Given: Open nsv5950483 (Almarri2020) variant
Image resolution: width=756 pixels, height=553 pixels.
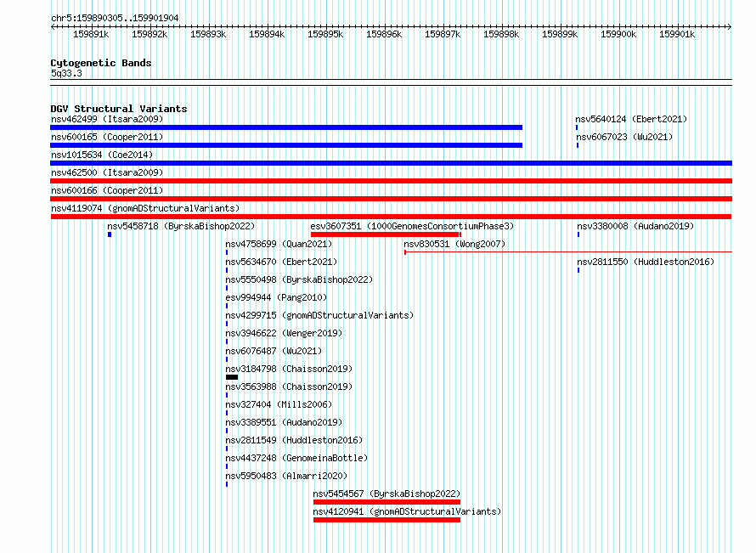Looking at the screenshot, I should 286,476.
